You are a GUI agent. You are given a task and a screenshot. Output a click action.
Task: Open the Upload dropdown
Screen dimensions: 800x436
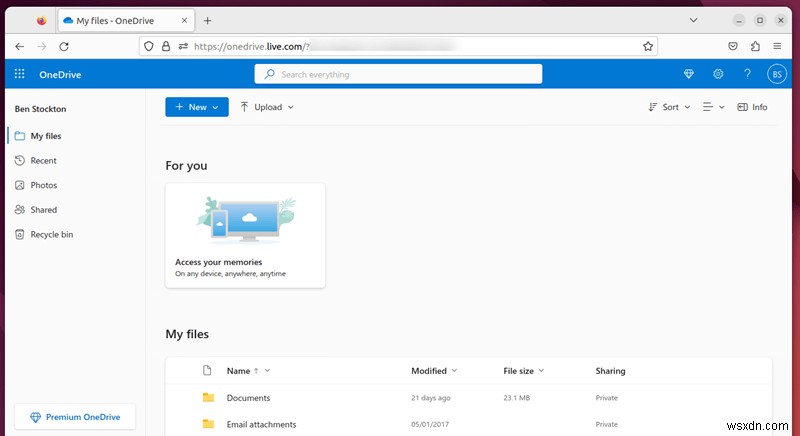point(267,107)
